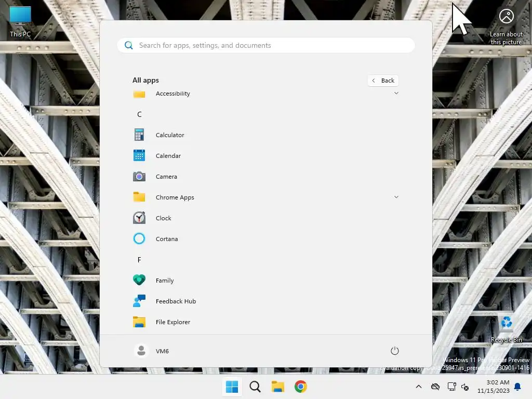532x399 pixels.
Task: Open the Feedback Hub icon
Action: [139, 301]
